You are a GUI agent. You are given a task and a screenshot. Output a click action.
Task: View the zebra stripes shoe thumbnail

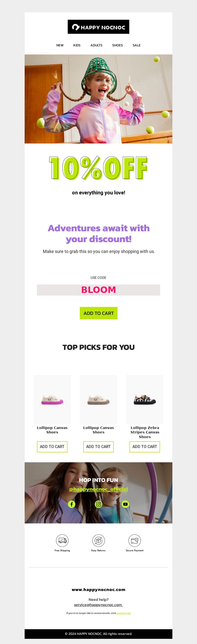point(145,399)
